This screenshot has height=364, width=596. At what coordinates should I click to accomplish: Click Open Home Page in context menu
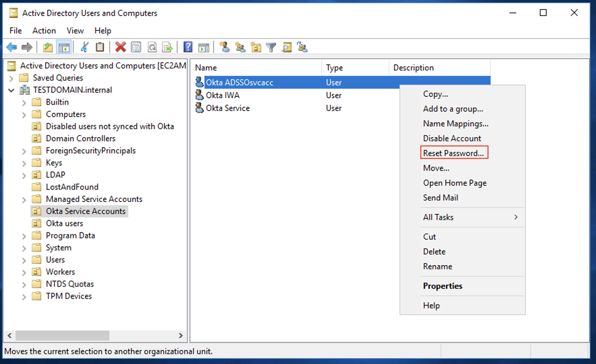click(x=455, y=183)
